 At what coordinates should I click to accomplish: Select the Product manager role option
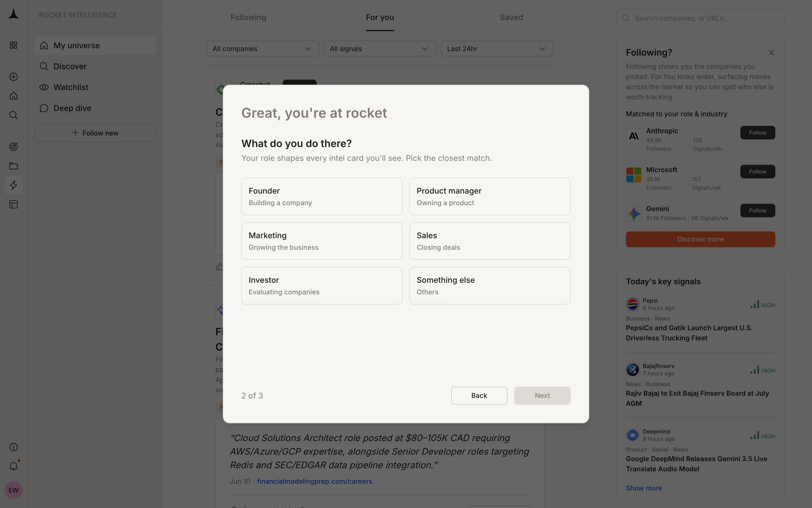[x=490, y=196]
